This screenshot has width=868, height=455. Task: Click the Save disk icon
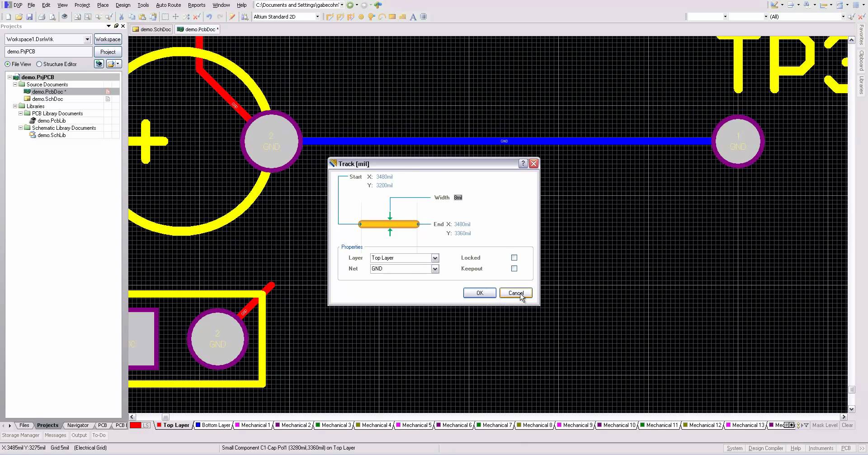(x=29, y=17)
